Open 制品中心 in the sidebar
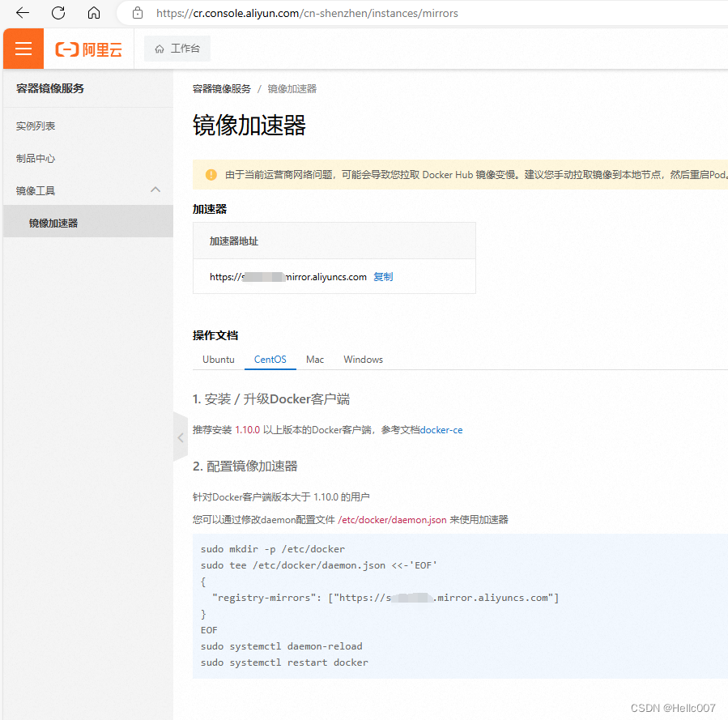 (x=36, y=159)
